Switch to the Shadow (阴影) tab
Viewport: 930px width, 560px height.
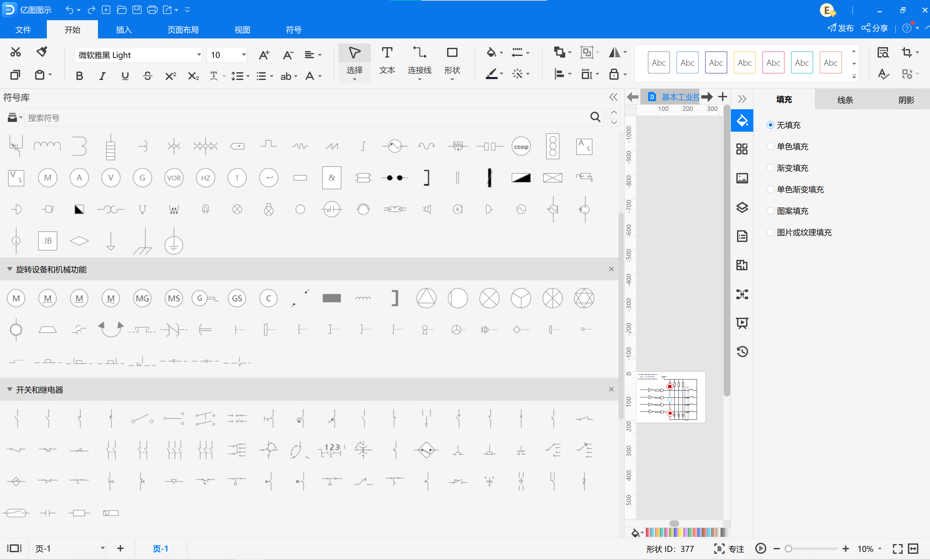pyautogui.click(x=906, y=100)
